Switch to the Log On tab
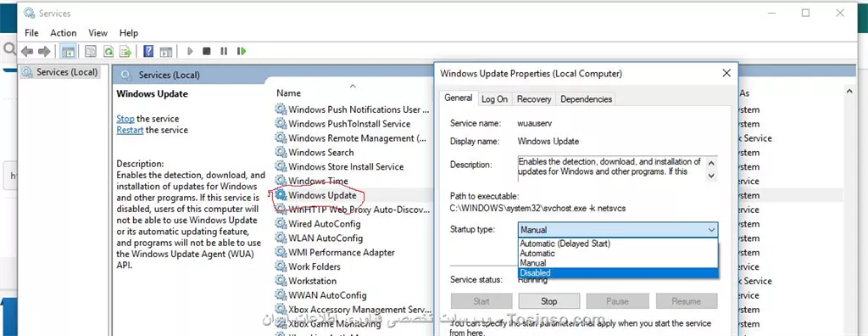This screenshot has height=336, width=868. click(x=494, y=99)
